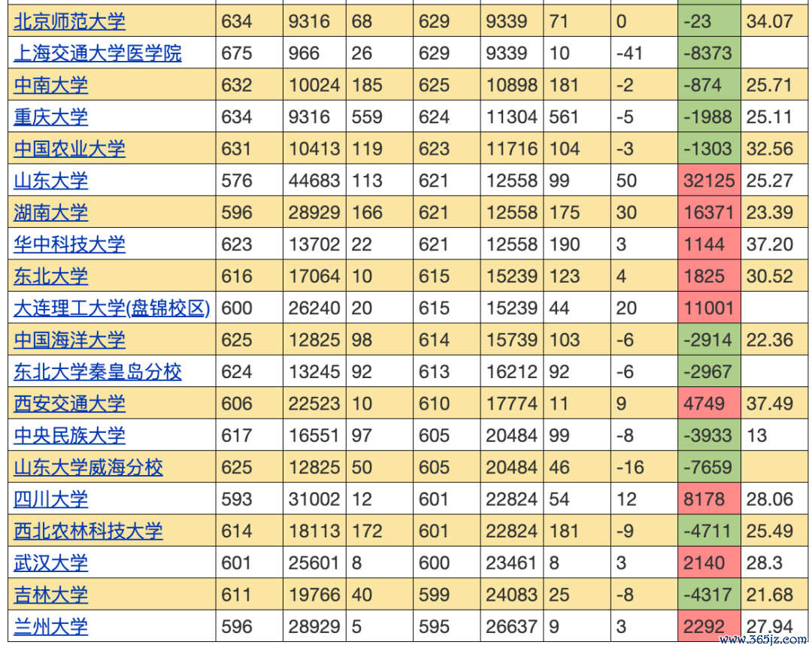Open 东北大学秦皇岛分校 link
This screenshot has width=812, height=651.
pos(97,372)
